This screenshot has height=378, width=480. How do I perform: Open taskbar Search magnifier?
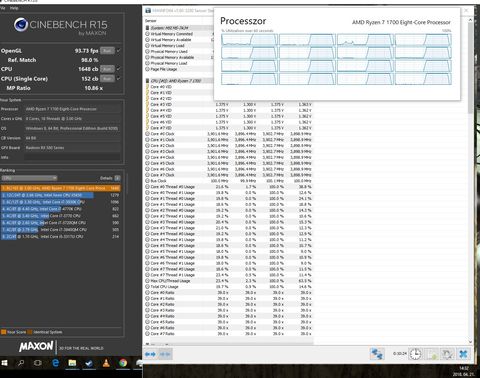coord(21,363)
